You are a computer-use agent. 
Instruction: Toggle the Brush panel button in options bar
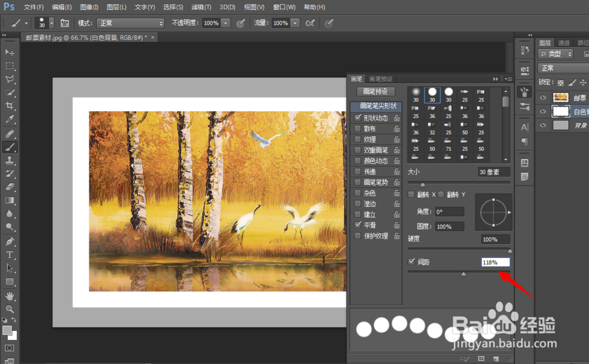click(65, 23)
